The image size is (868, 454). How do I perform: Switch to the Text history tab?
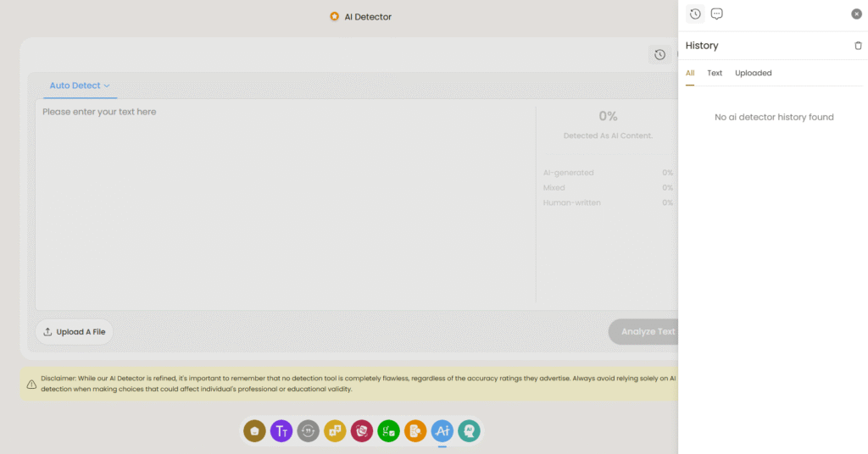715,73
